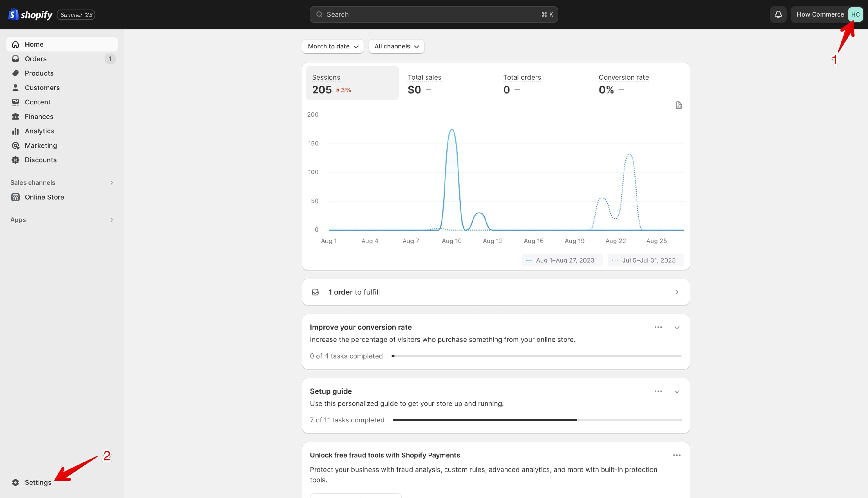Select the Conversion rate metric
This screenshot has height=498, width=868.
[x=639, y=83]
